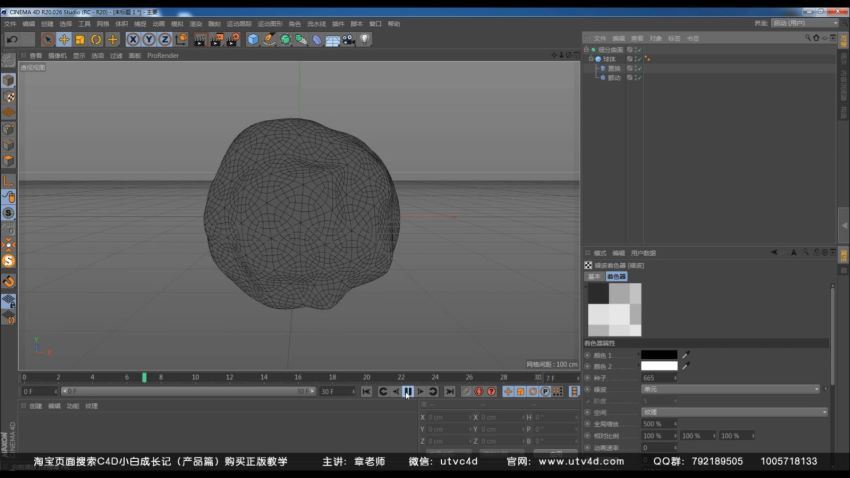Viewport: 850px width, 478px height.
Task: Switch to the 基本 attribute tab
Action: click(595, 276)
